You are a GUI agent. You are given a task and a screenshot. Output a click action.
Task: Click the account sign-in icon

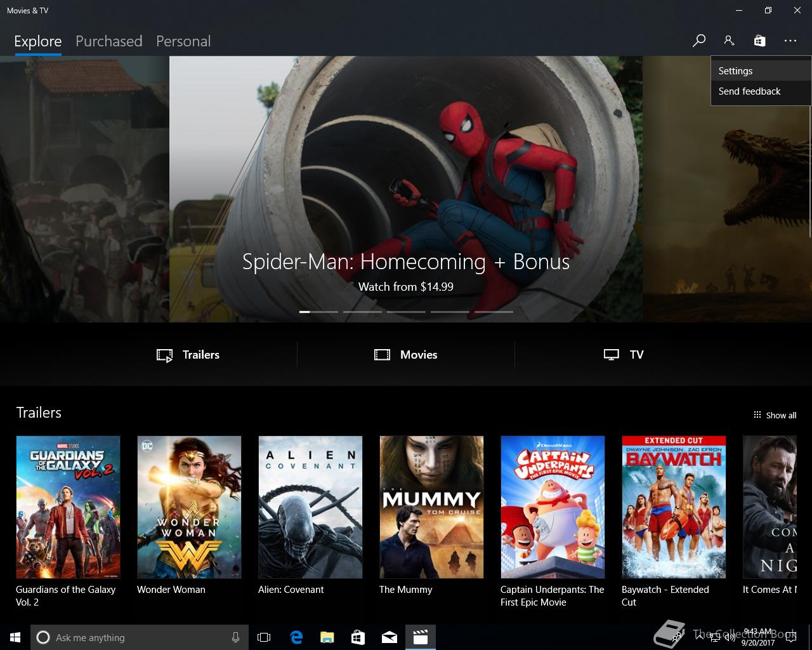(x=729, y=41)
